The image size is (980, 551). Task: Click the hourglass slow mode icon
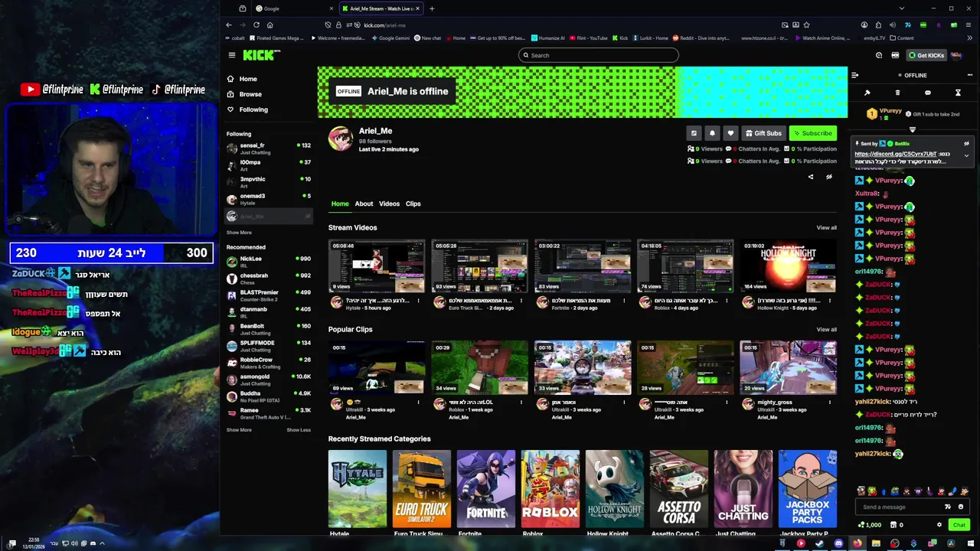958,93
